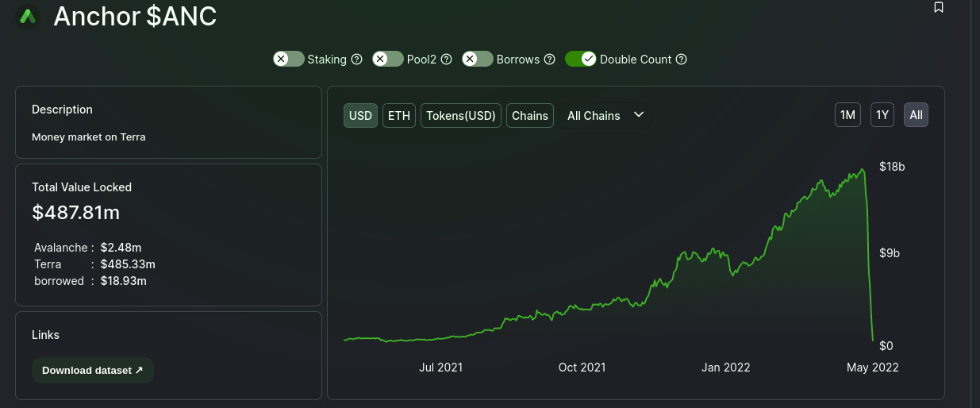This screenshot has width=980, height=408.
Task: Click the Anchor $ANC page title
Action: [135, 16]
